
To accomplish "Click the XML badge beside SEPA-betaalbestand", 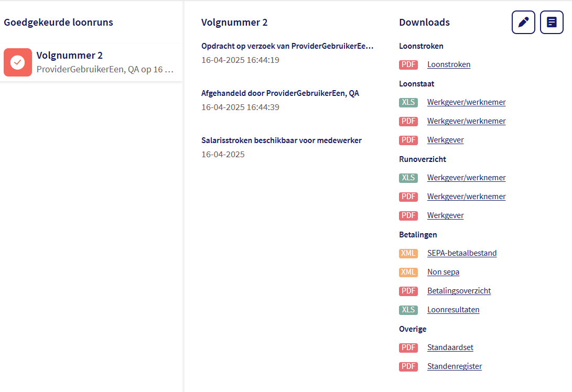I will pyautogui.click(x=408, y=253).
